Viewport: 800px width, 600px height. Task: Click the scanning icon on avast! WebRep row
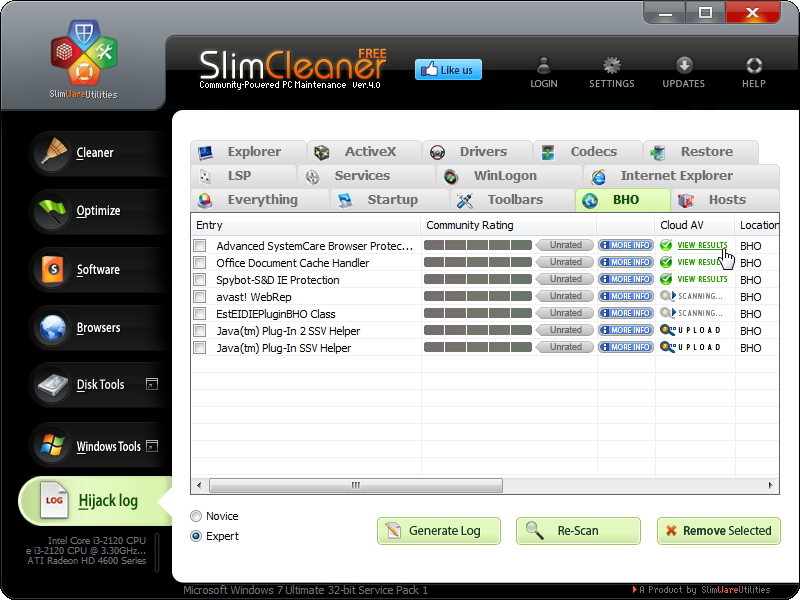(x=668, y=296)
